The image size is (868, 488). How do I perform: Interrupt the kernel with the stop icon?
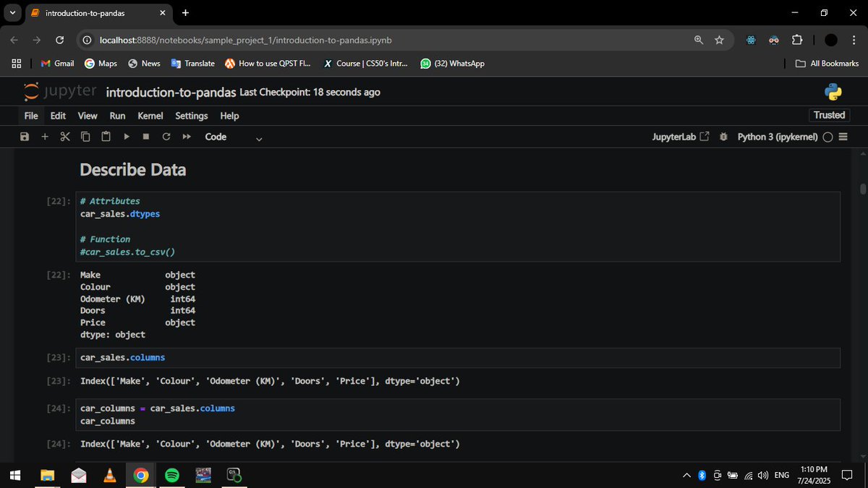[x=146, y=137]
